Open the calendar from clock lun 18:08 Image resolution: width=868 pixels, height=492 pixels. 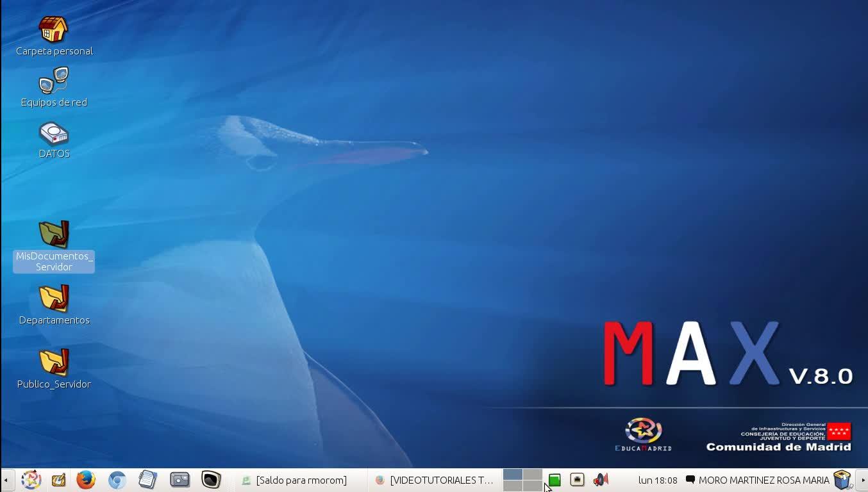(x=658, y=480)
